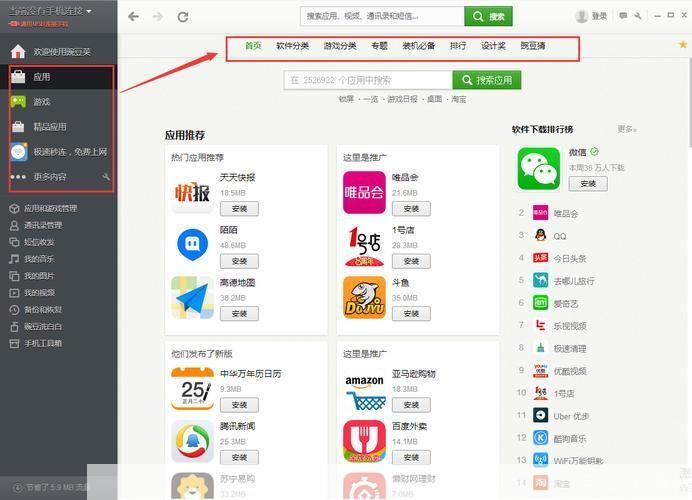The width and height of the screenshot is (692, 500).
Task: Click the 百度外卖 app icon
Action: [365, 441]
